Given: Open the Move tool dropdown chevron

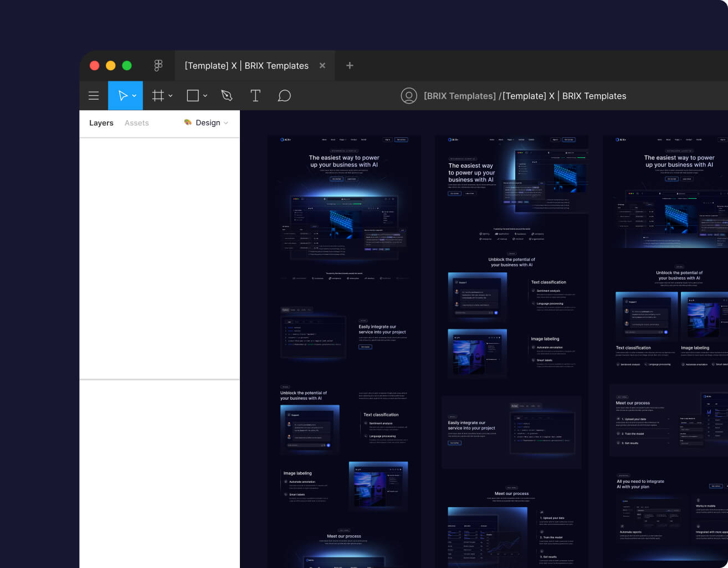Looking at the screenshot, I should (134, 95).
